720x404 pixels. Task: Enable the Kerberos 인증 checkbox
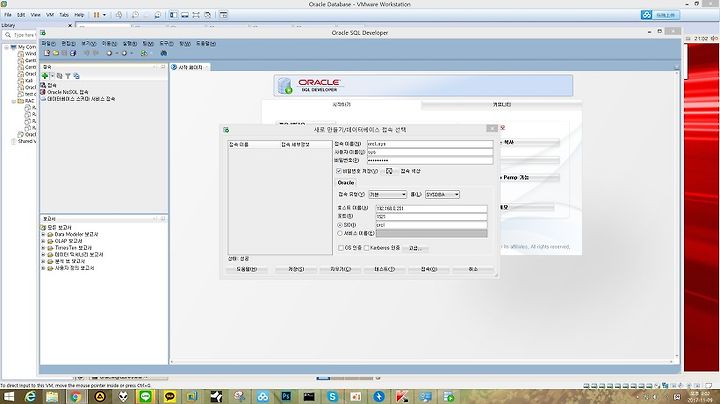[x=366, y=248]
